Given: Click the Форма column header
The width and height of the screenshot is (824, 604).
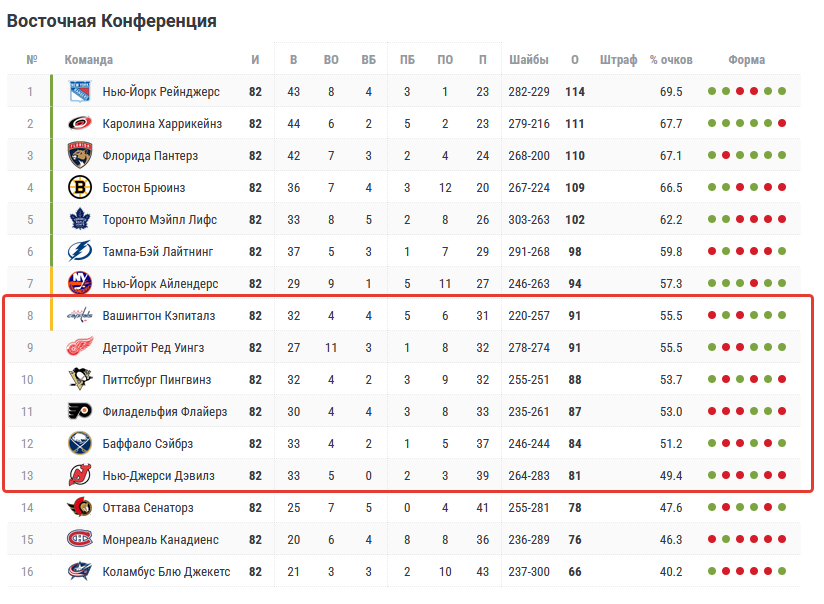Looking at the screenshot, I should tap(747, 60).
